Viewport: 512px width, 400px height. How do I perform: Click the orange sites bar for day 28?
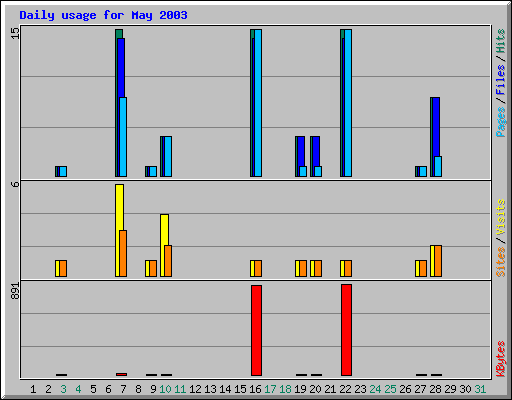[x=438, y=261]
